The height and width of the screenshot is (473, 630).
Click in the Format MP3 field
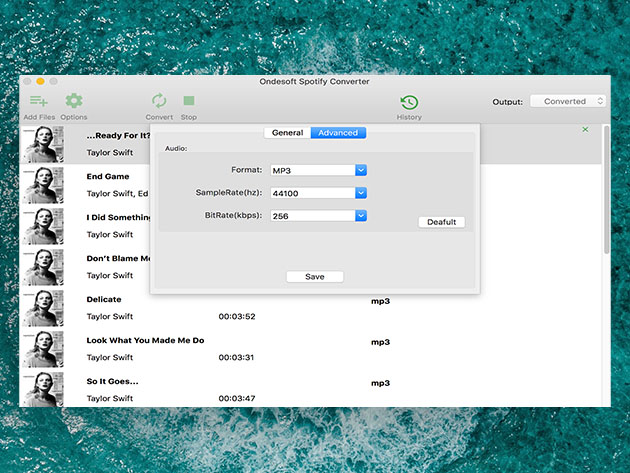pyautogui.click(x=313, y=170)
